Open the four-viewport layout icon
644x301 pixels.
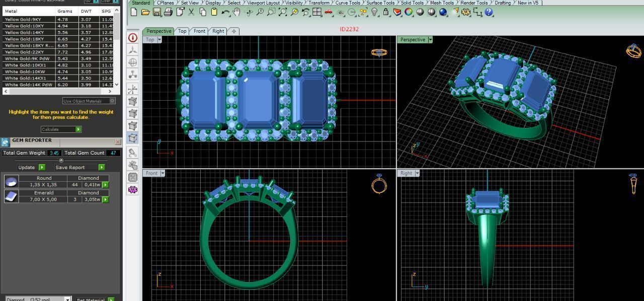(317, 12)
